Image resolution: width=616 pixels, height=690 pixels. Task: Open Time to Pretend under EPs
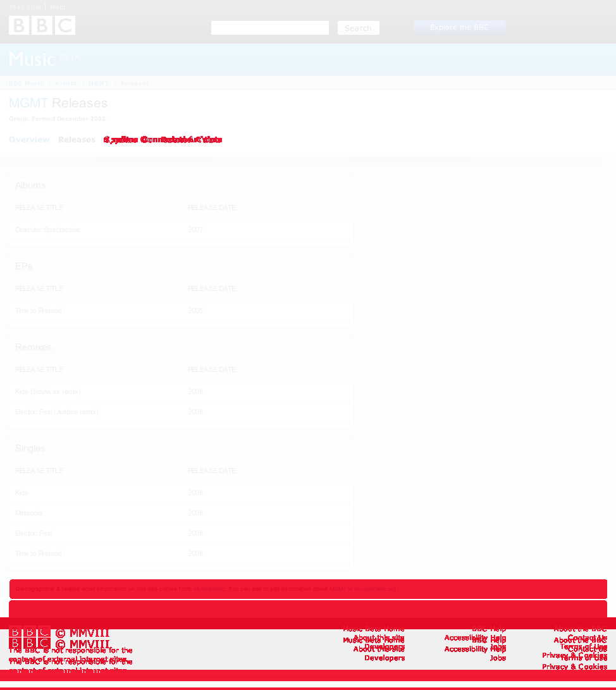tap(39, 311)
